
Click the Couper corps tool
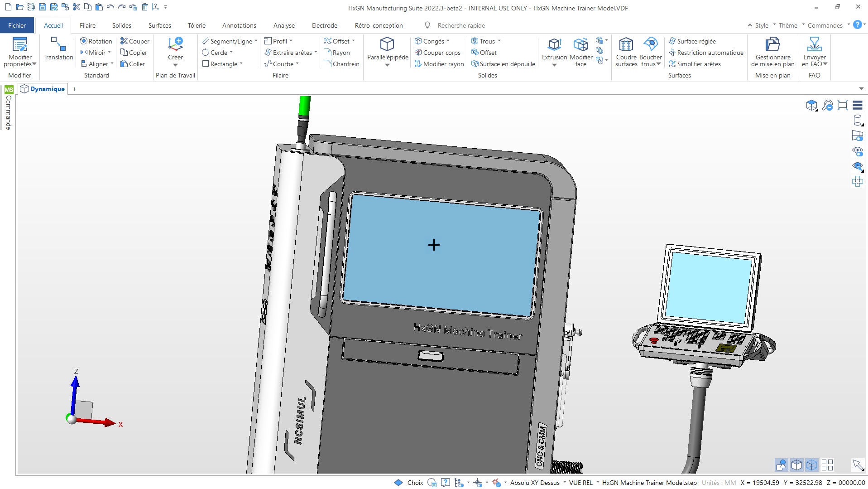tap(437, 53)
